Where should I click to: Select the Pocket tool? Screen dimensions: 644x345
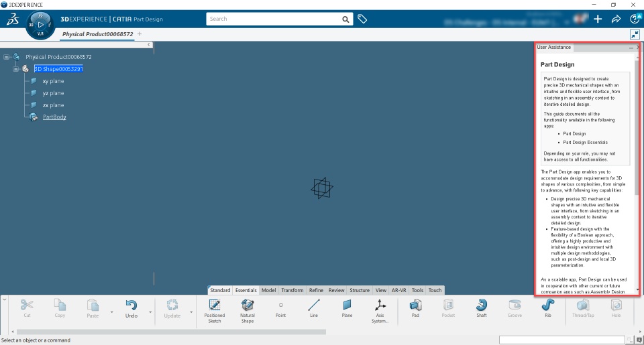(x=449, y=305)
